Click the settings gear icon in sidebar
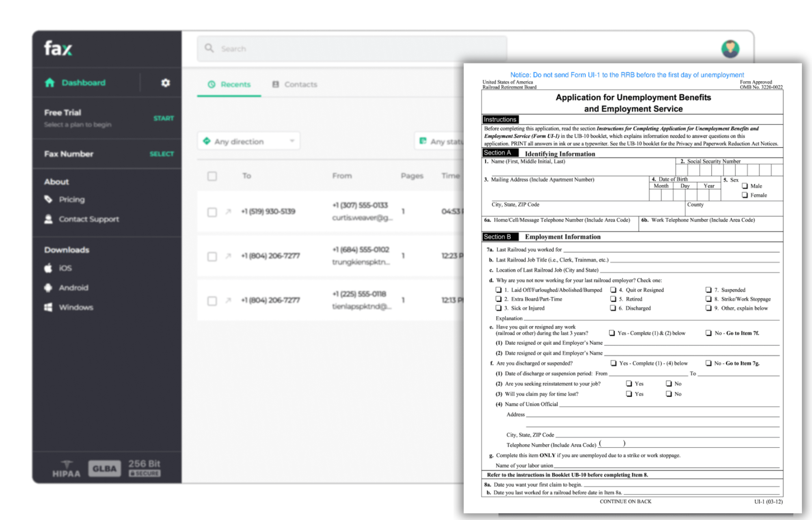 tap(165, 83)
